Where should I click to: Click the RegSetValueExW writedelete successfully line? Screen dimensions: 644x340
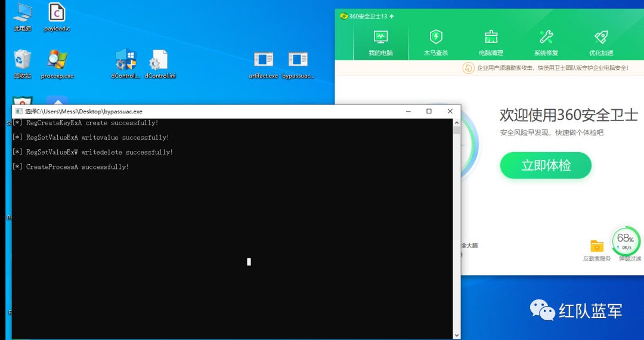pos(93,152)
